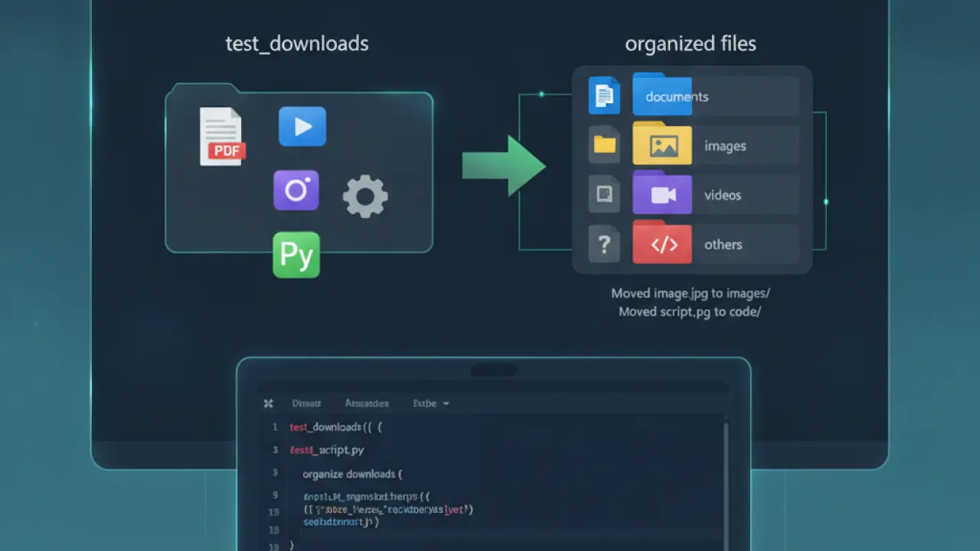Open the purple videos folder
Image resolution: width=980 pixels, height=551 pixels.
tap(662, 193)
